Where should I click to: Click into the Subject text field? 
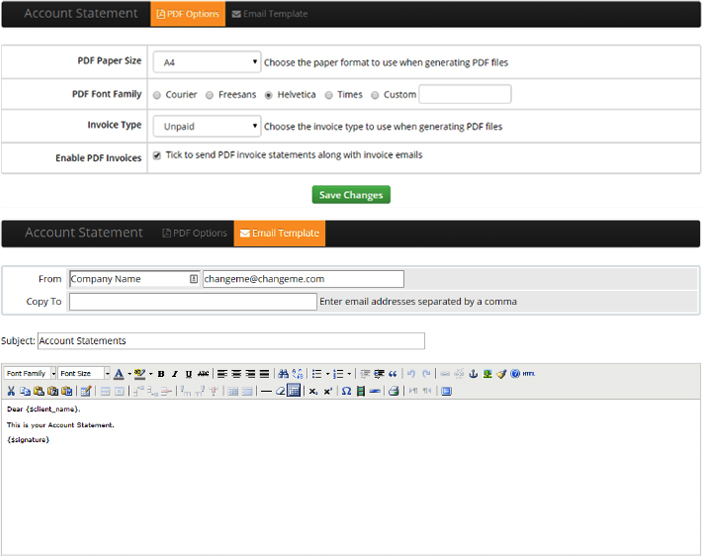[x=231, y=341]
